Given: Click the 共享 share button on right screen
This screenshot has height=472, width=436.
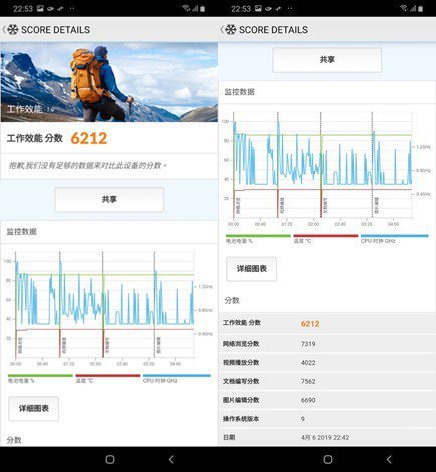Looking at the screenshot, I should coord(327,60).
